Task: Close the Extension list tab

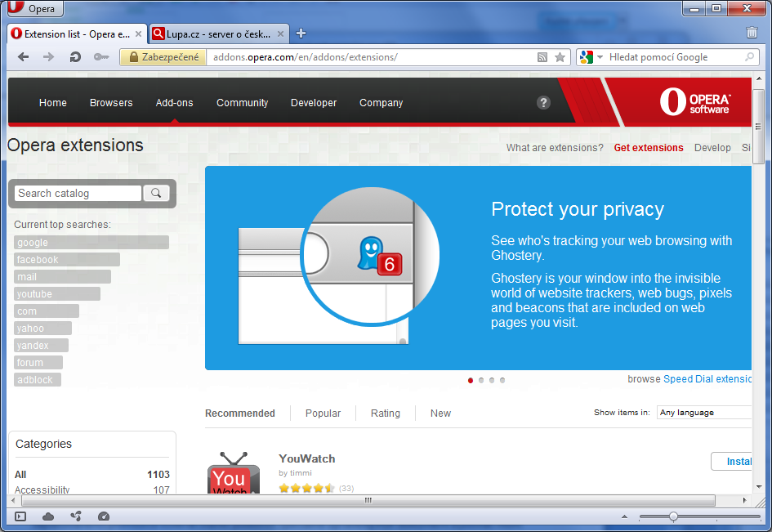Action: point(138,34)
